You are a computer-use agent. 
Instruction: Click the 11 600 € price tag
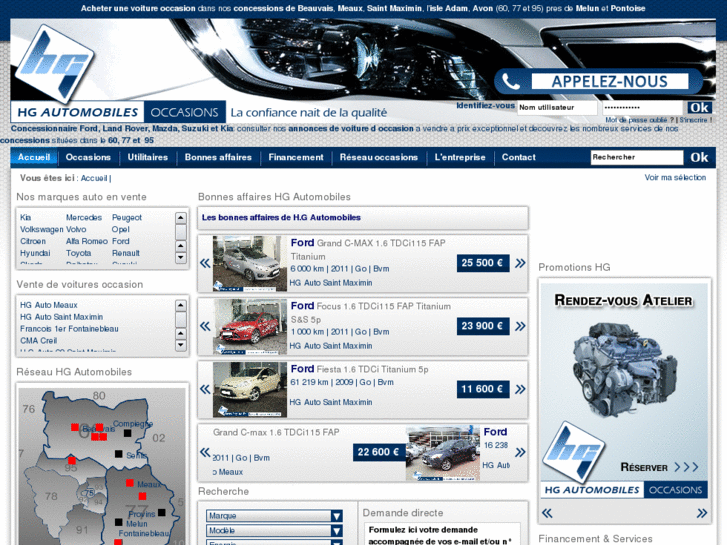click(x=483, y=389)
